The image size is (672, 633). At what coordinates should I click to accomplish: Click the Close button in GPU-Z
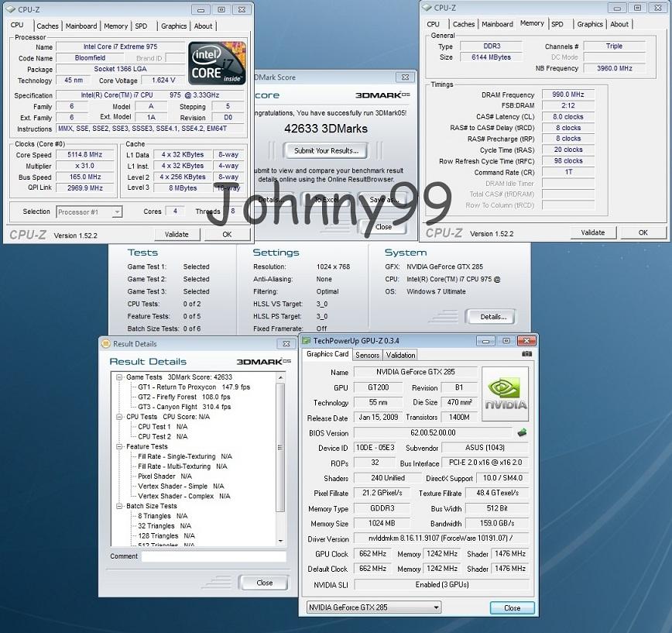[513, 607]
